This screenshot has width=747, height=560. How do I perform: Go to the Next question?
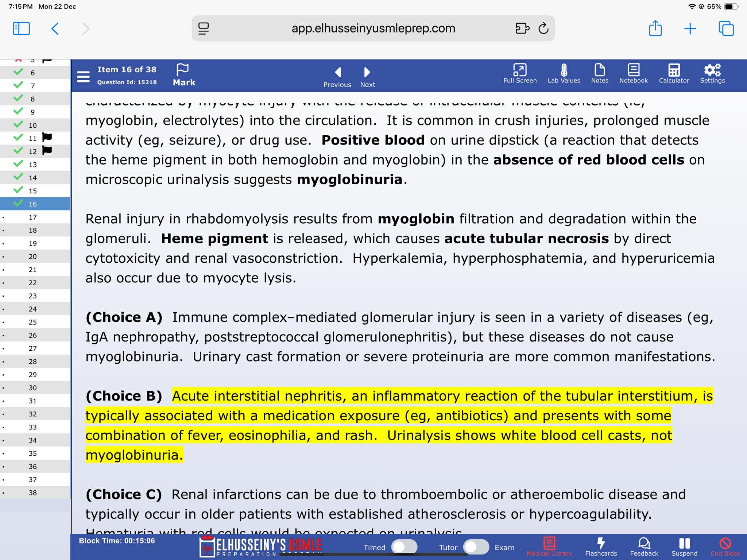coord(367,77)
